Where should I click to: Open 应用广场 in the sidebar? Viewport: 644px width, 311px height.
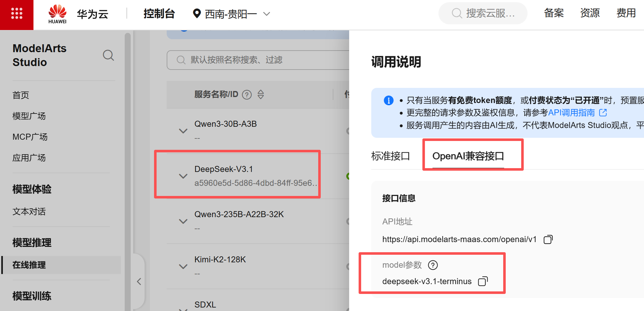[29, 158]
